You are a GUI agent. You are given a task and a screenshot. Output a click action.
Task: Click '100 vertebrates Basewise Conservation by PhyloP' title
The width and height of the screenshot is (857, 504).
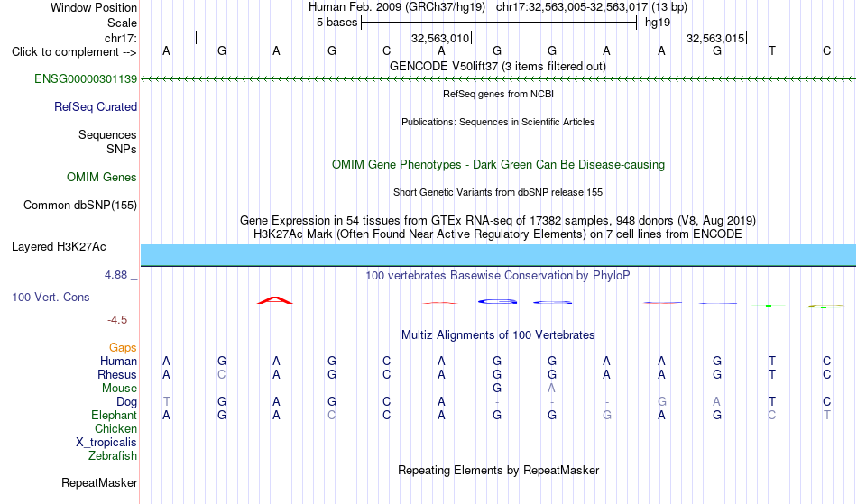[x=498, y=275]
